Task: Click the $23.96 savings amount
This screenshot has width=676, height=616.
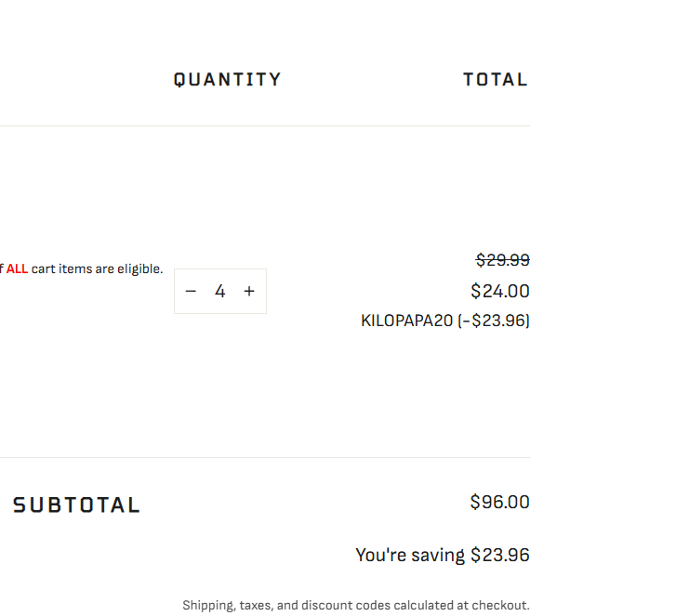Action: click(x=500, y=556)
